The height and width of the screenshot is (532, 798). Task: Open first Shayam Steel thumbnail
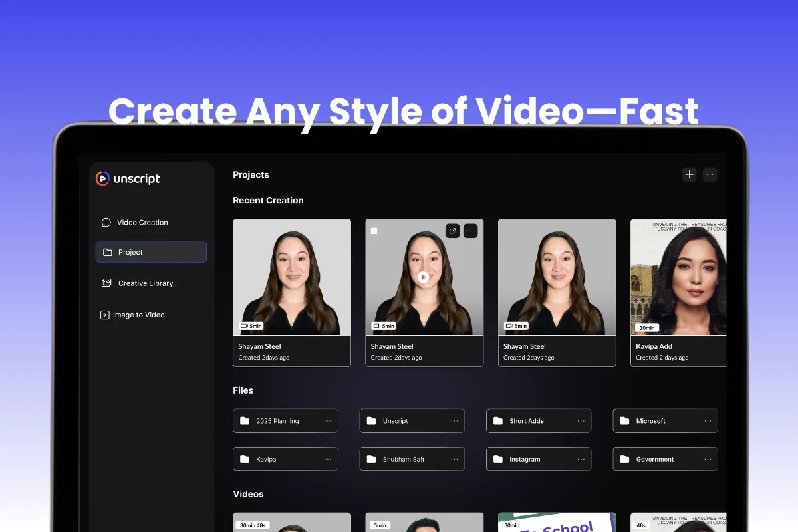tap(292, 277)
